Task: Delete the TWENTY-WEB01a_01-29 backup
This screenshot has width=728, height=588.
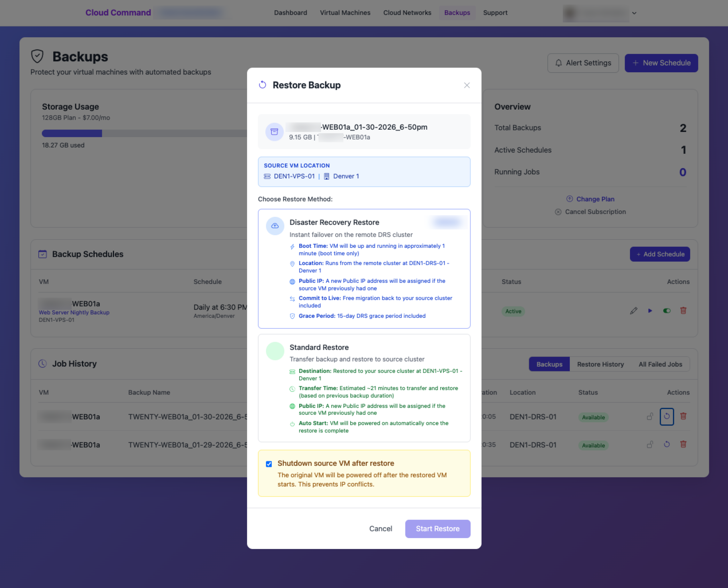Action: (x=683, y=444)
